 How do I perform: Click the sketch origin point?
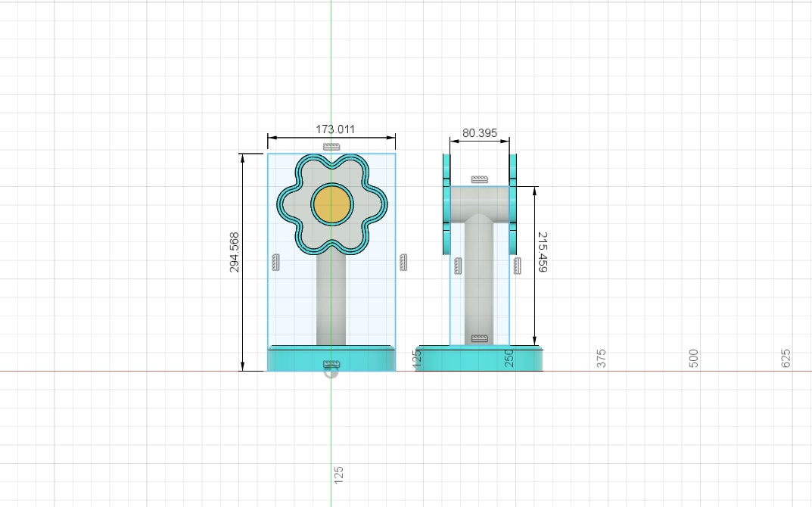coord(331,372)
